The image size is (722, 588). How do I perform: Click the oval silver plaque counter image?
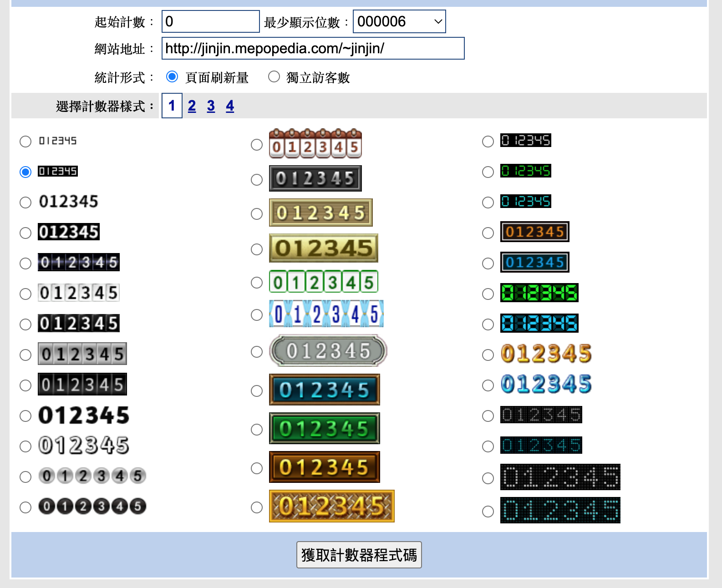[328, 351]
